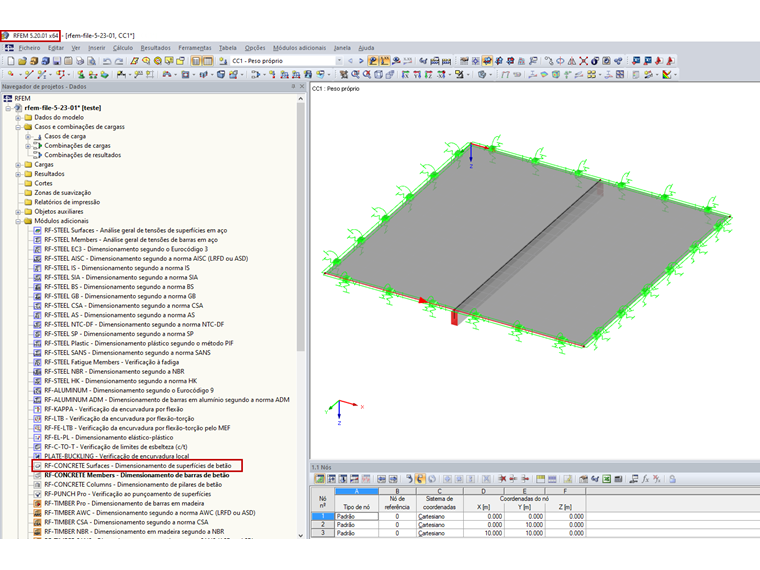
Task: Click the new node tool icon
Action: (11, 75)
